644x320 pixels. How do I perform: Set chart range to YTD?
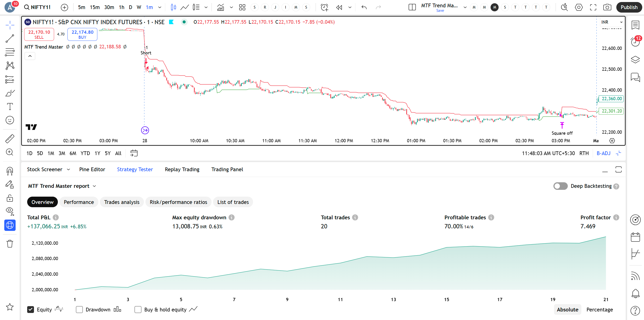click(x=85, y=153)
